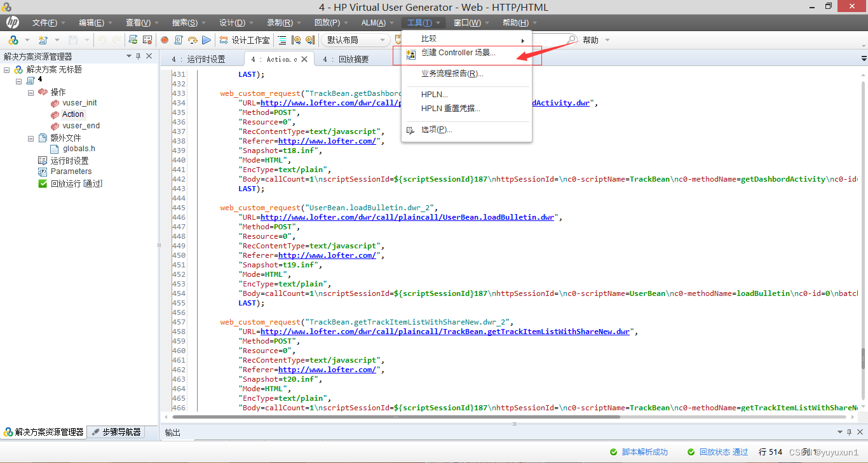
Task: Open the 默认布局 layout dropdown
Action: tap(355, 40)
